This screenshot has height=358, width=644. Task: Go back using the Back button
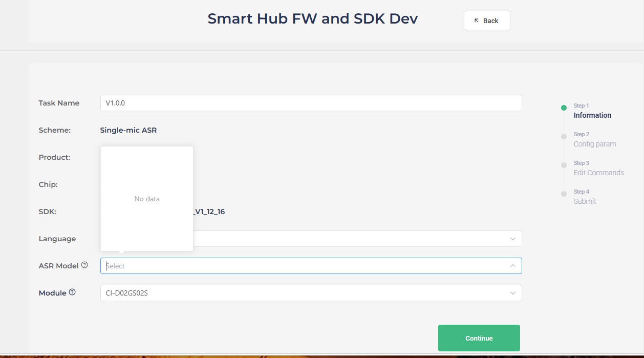coord(487,20)
